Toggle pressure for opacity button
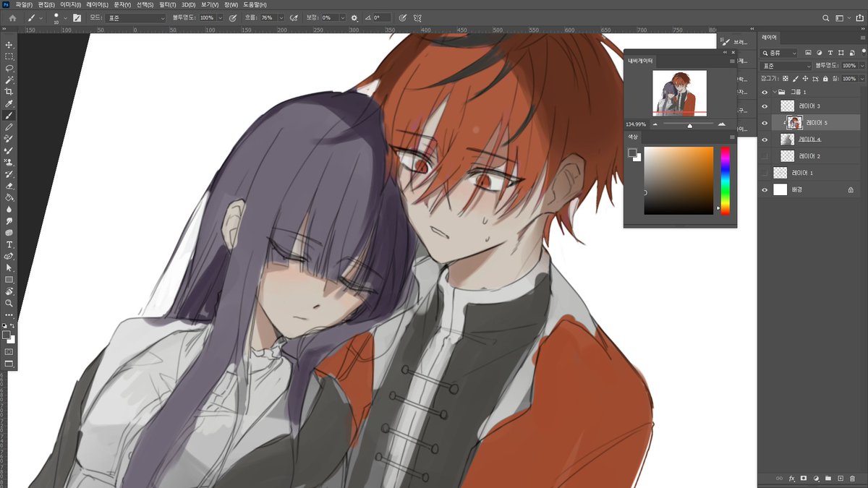Image resolution: width=868 pixels, height=488 pixels. coord(232,17)
